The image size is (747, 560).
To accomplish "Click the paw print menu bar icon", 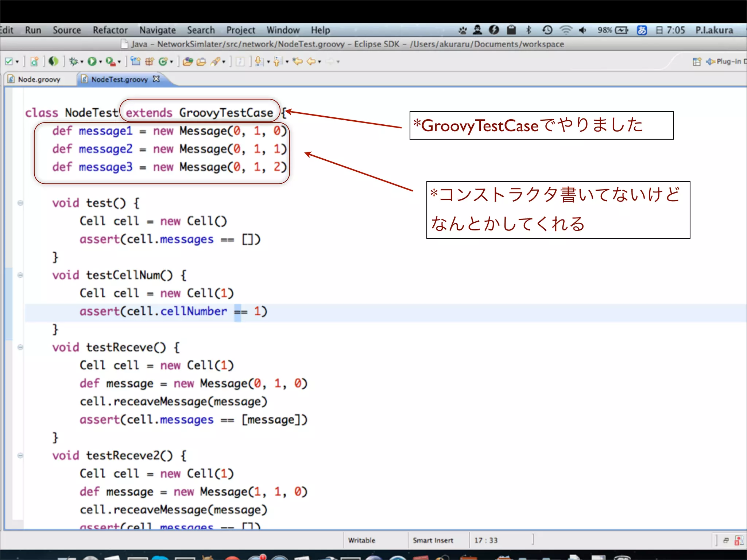I will point(462,30).
